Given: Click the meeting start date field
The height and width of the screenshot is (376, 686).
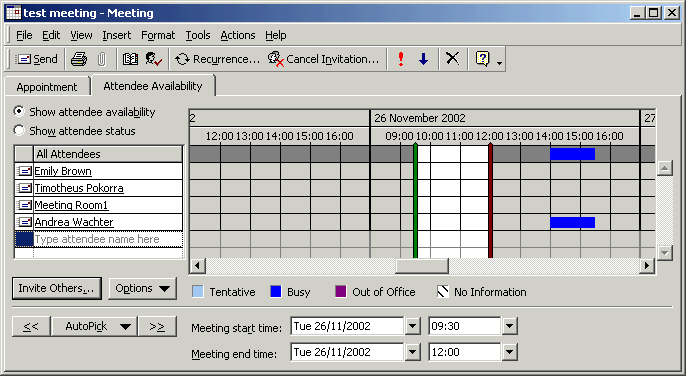Looking at the screenshot, I should (347, 326).
